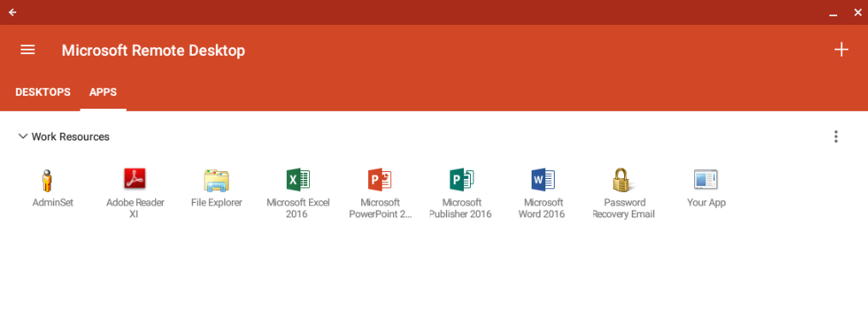The image size is (868, 333).
Task: Click the Microsoft Excel 2016 label
Action: pos(298,209)
